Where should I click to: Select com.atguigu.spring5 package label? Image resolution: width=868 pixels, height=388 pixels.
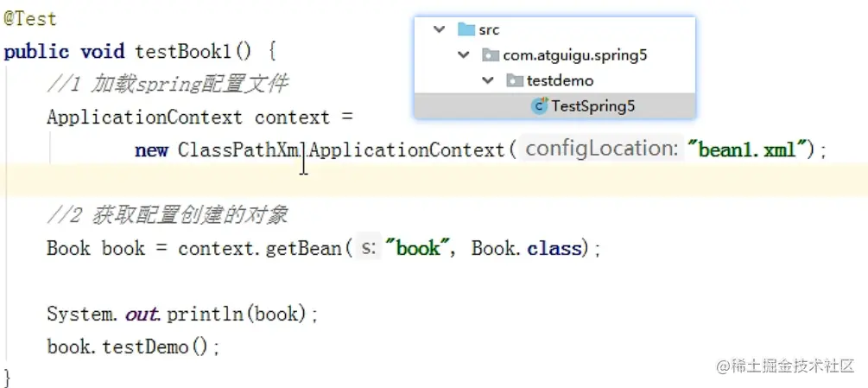click(x=575, y=55)
